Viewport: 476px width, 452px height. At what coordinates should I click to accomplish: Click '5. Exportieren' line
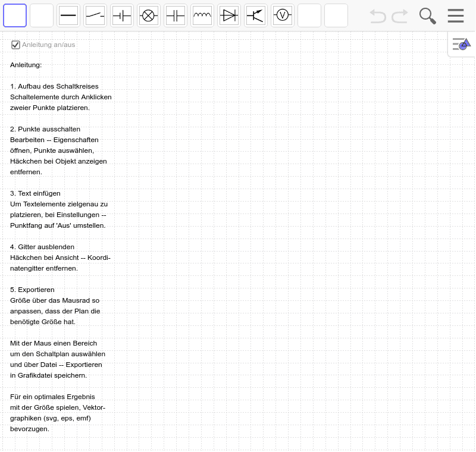pyautogui.click(x=32, y=290)
